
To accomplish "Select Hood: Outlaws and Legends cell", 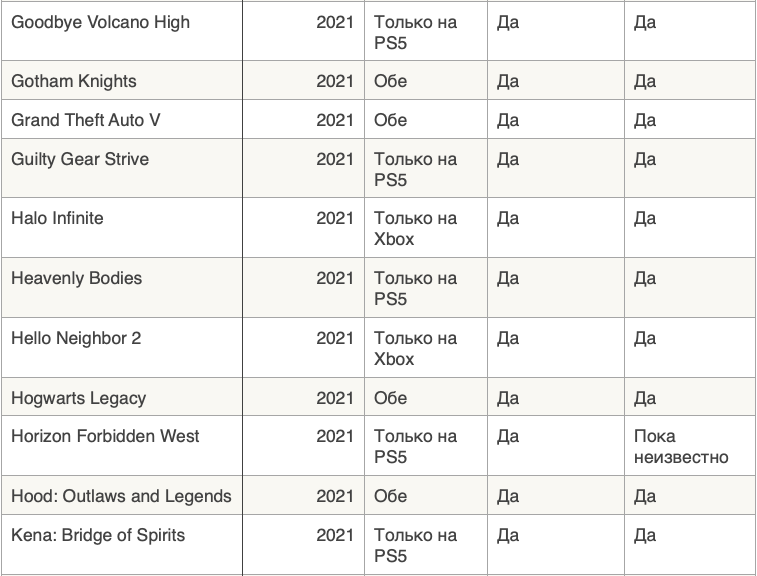I will point(121,496).
